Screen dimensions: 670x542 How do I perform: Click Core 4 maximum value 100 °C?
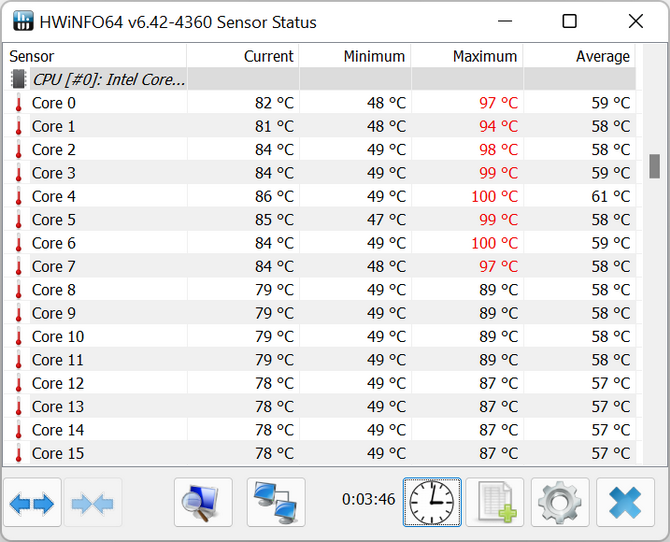pos(494,197)
